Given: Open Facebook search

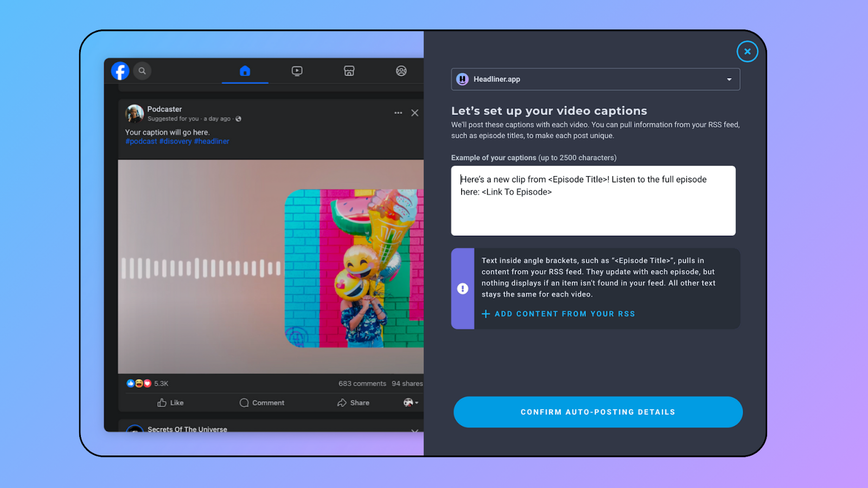Looking at the screenshot, I should pyautogui.click(x=142, y=70).
